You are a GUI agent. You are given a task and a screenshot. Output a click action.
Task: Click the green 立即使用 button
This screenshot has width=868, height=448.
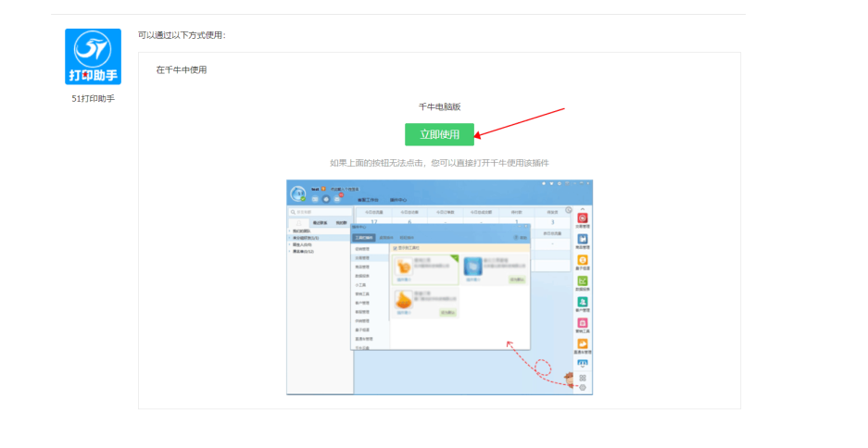point(439,134)
